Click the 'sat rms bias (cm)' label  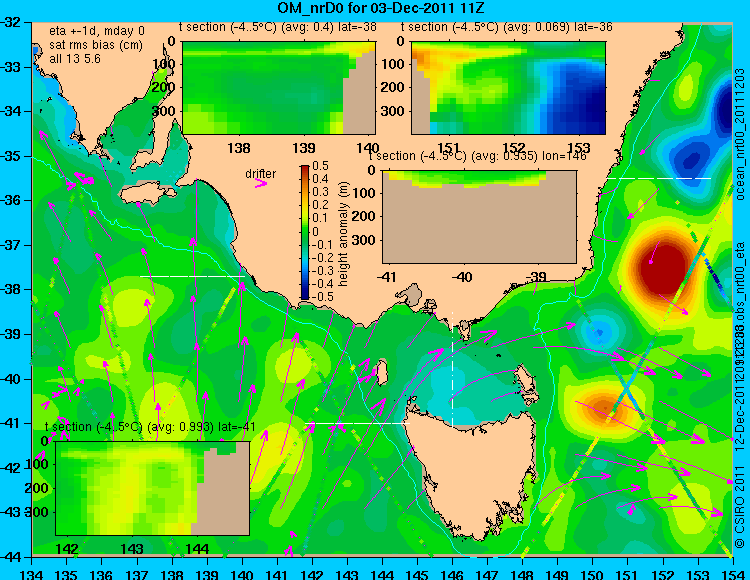96,45
